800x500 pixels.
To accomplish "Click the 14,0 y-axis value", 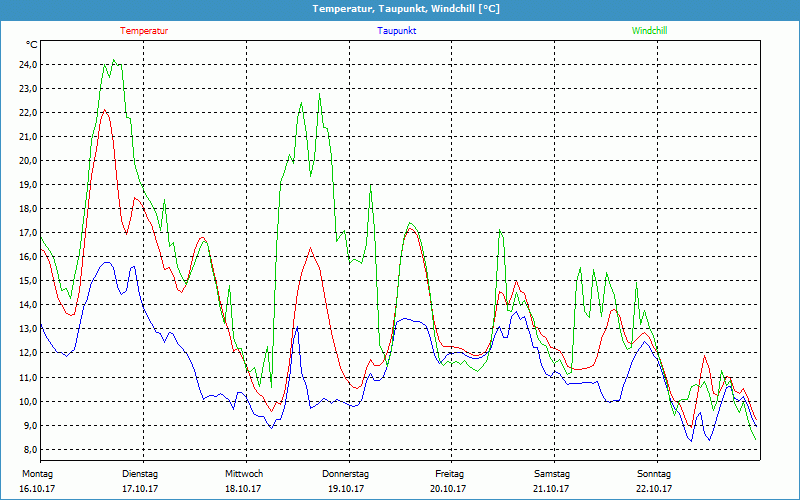I will click(x=28, y=305).
